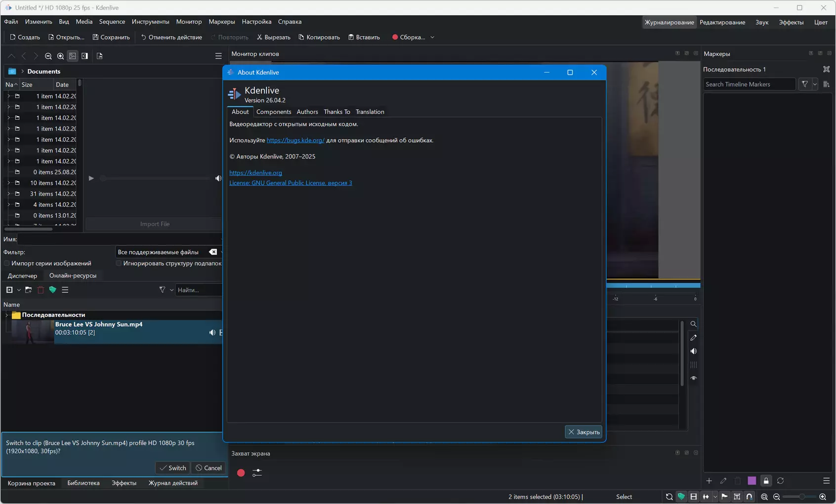836x504 pixels.
Task: Open the Markers panel hamburger menu
Action: (x=826, y=481)
